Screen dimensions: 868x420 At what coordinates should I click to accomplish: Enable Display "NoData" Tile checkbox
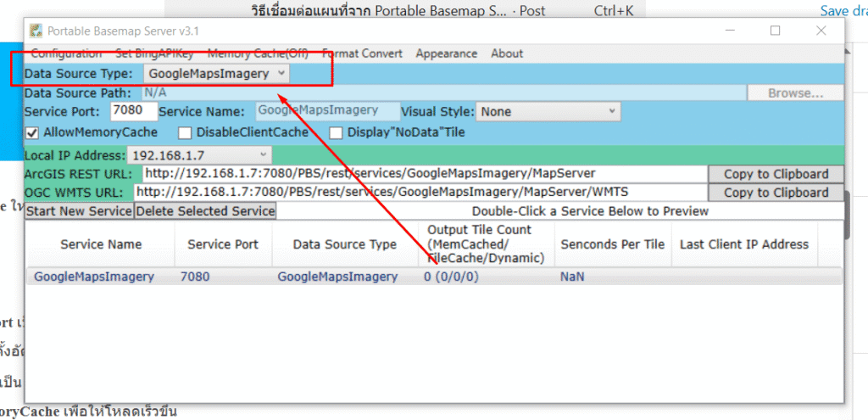tap(336, 133)
